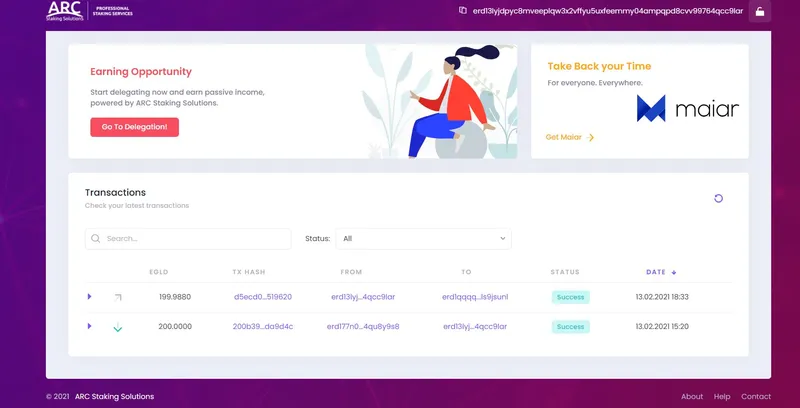Open the Help page in footer

tap(722, 397)
